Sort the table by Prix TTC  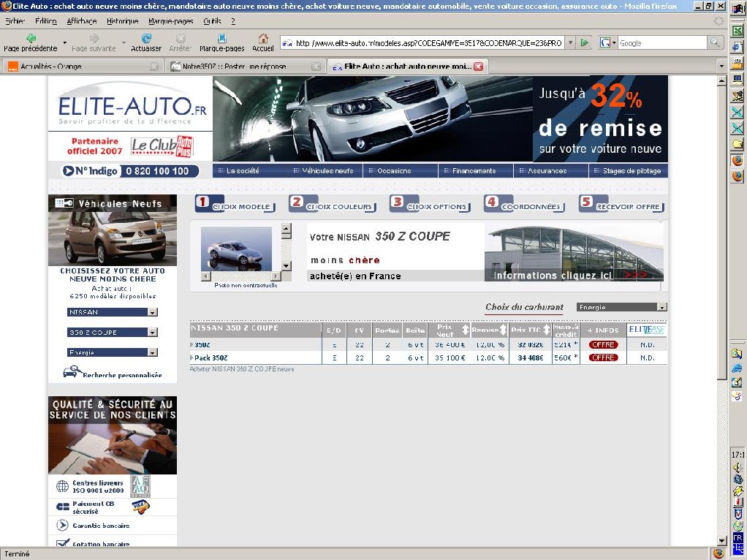click(547, 330)
